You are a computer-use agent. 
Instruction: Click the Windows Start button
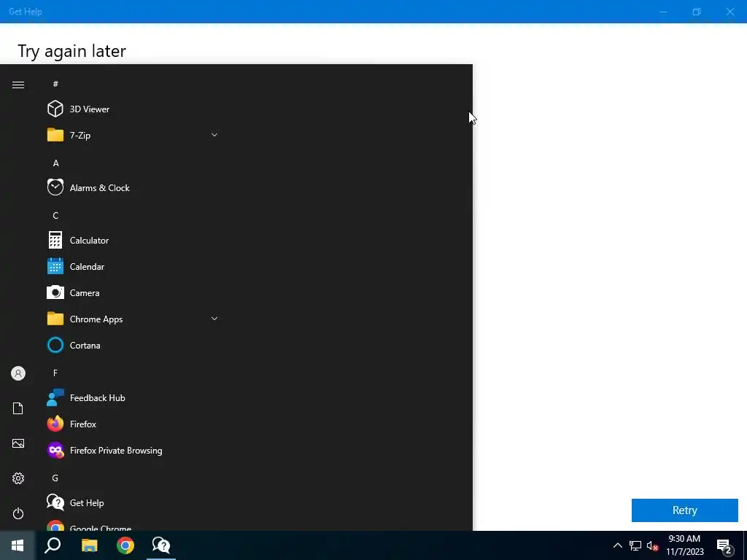18,545
